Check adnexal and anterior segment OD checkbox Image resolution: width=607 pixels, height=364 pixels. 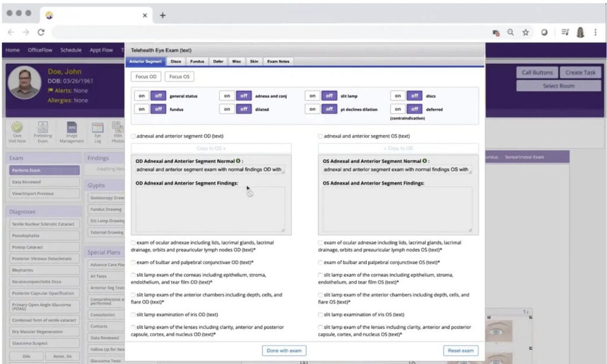point(133,136)
